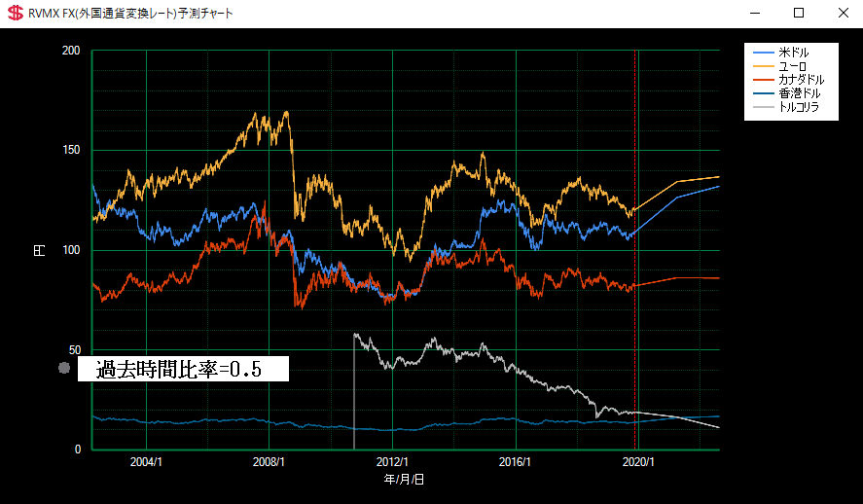Click the 年/月/日 x-axis title

click(404, 480)
